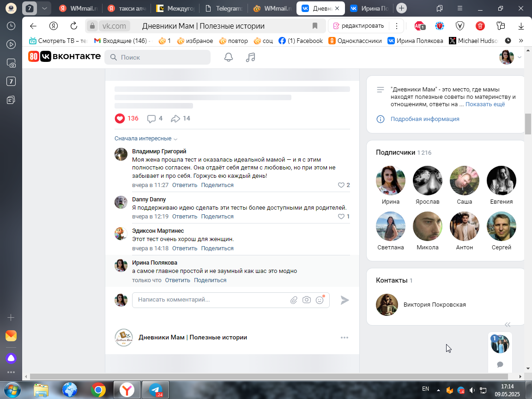Open Виктория Покровская contact
The width and height of the screenshot is (532, 399).
(x=434, y=305)
